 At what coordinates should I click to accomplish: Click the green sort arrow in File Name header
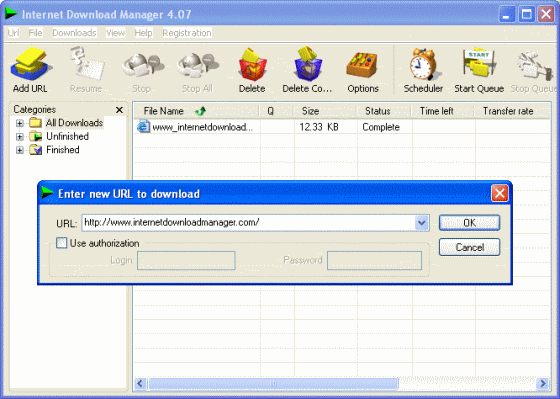(x=200, y=111)
